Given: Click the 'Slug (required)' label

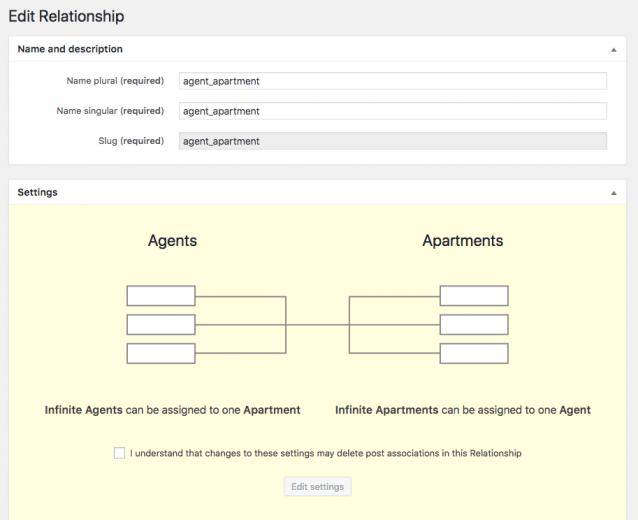Looking at the screenshot, I should click(131, 141).
